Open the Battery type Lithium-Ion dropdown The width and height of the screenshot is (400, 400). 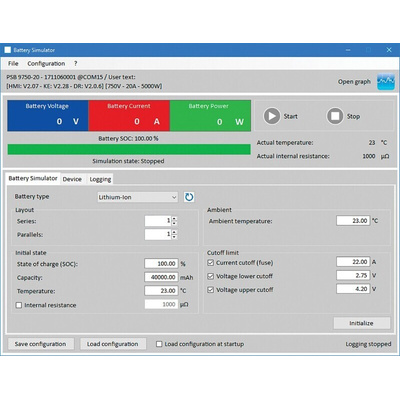(x=138, y=197)
